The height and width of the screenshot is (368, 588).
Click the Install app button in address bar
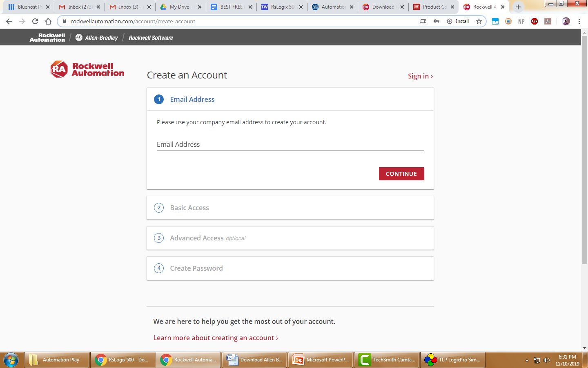(x=458, y=21)
